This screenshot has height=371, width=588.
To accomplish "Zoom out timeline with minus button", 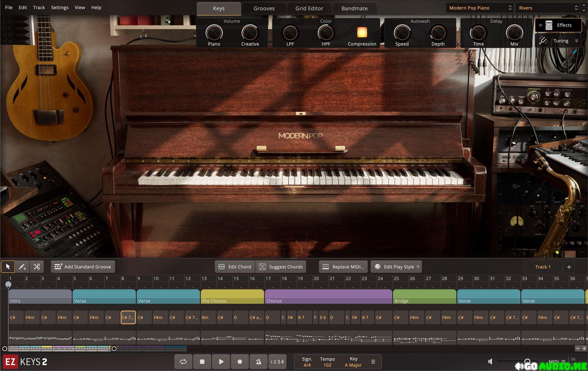I will (578, 348).
